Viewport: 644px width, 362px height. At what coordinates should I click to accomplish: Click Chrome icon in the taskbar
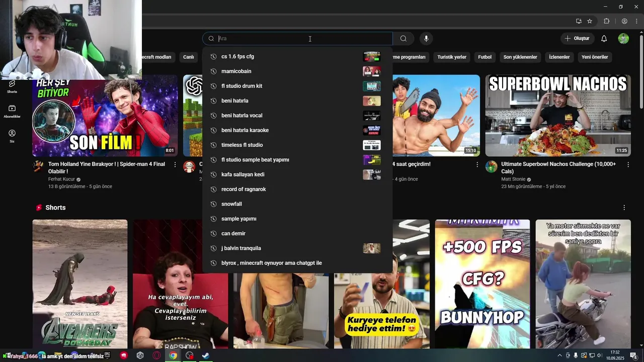tap(173, 355)
